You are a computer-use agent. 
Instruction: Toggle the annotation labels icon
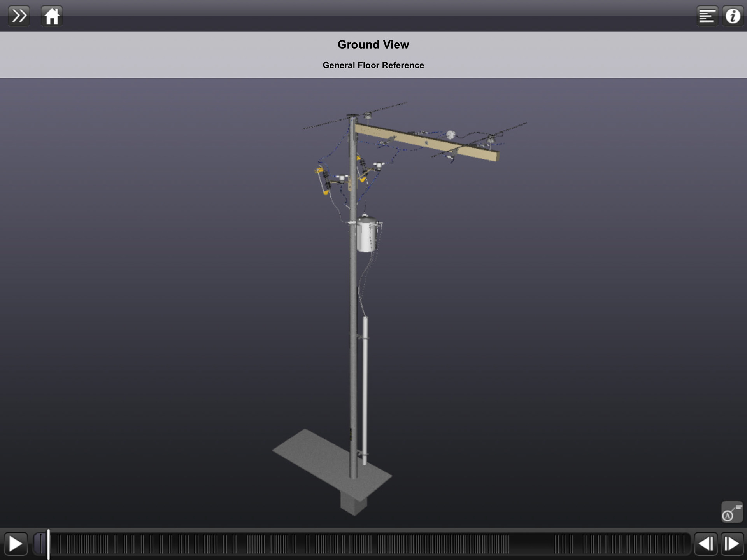pyautogui.click(x=732, y=512)
